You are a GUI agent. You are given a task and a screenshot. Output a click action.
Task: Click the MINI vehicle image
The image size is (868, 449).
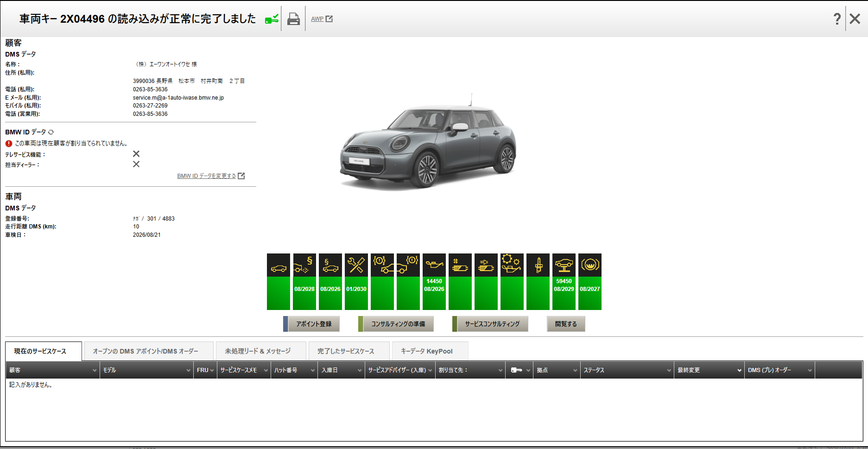[428, 144]
